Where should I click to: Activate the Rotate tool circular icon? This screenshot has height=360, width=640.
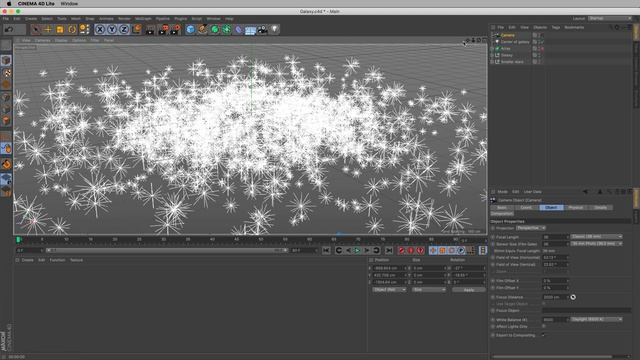point(72,29)
